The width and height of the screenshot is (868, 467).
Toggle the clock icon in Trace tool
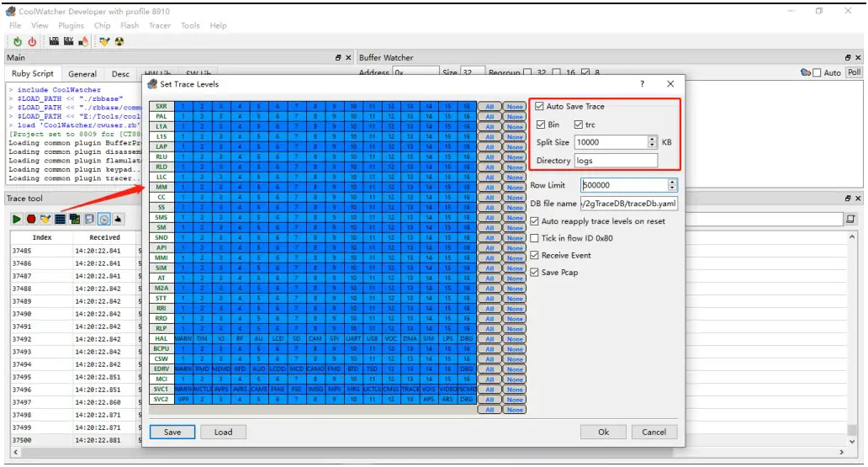click(103, 220)
